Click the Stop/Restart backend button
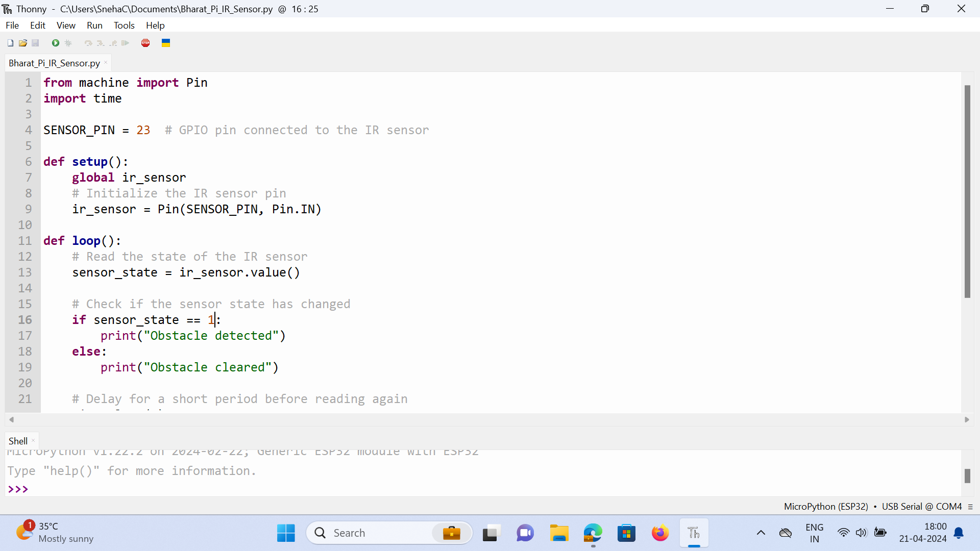This screenshot has width=980, height=551. point(145,42)
